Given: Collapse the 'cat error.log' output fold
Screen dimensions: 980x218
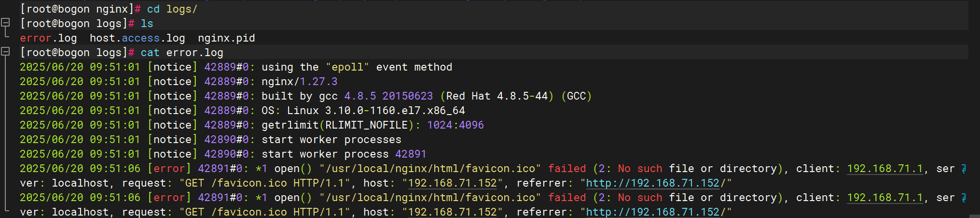Looking at the screenshot, I should (6, 51).
